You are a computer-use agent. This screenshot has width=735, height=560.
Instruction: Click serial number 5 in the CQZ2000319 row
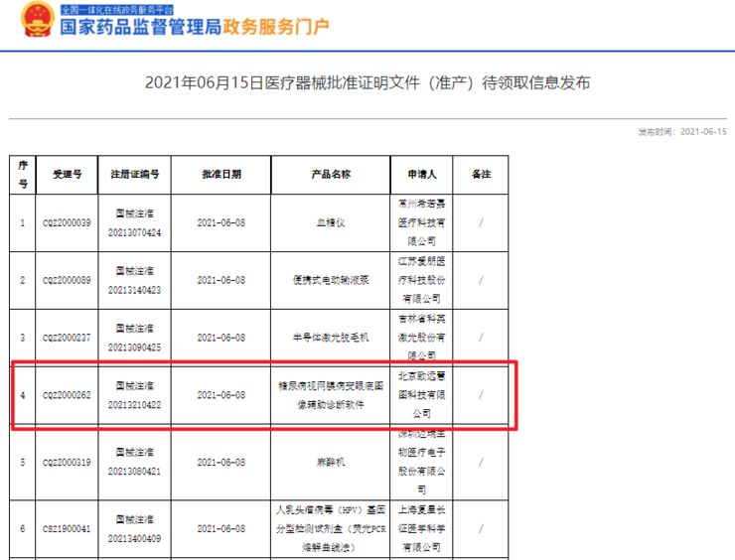(23, 463)
